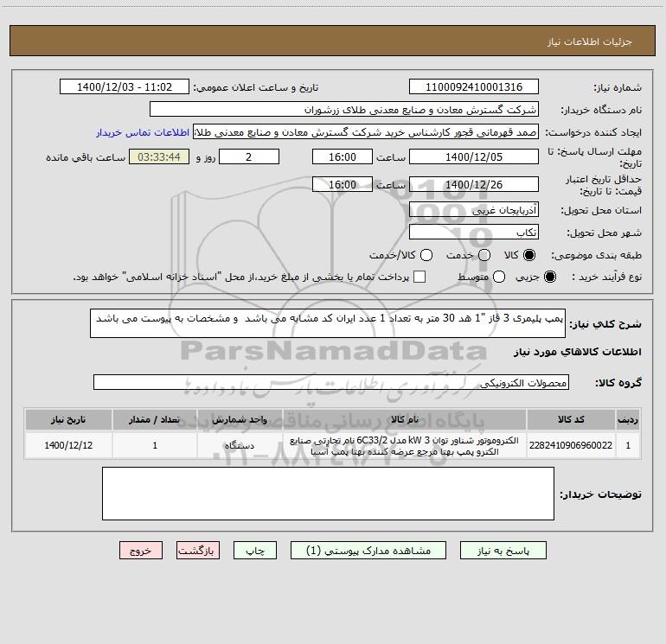Click the نام دستگاه خریدار field

tap(344, 110)
